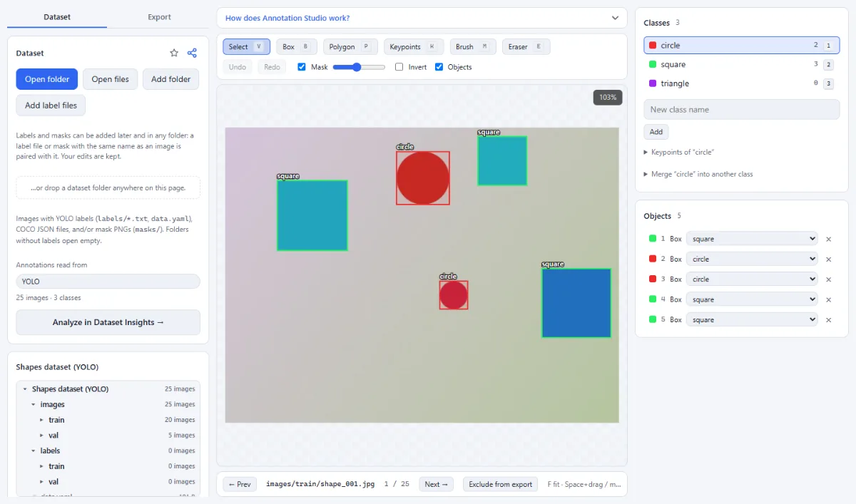This screenshot has height=504, width=856.
Task: Expand the val folder under images
Action: coord(41,435)
